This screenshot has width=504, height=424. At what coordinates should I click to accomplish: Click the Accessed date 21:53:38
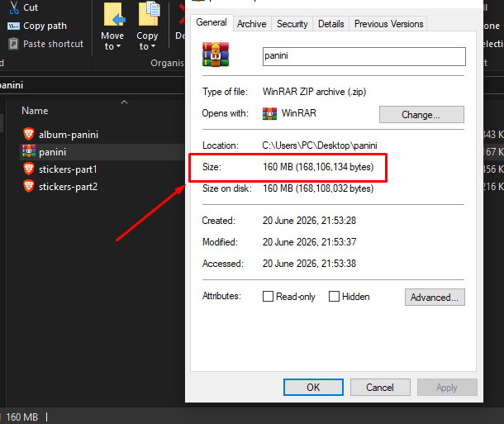pyautogui.click(x=309, y=264)
